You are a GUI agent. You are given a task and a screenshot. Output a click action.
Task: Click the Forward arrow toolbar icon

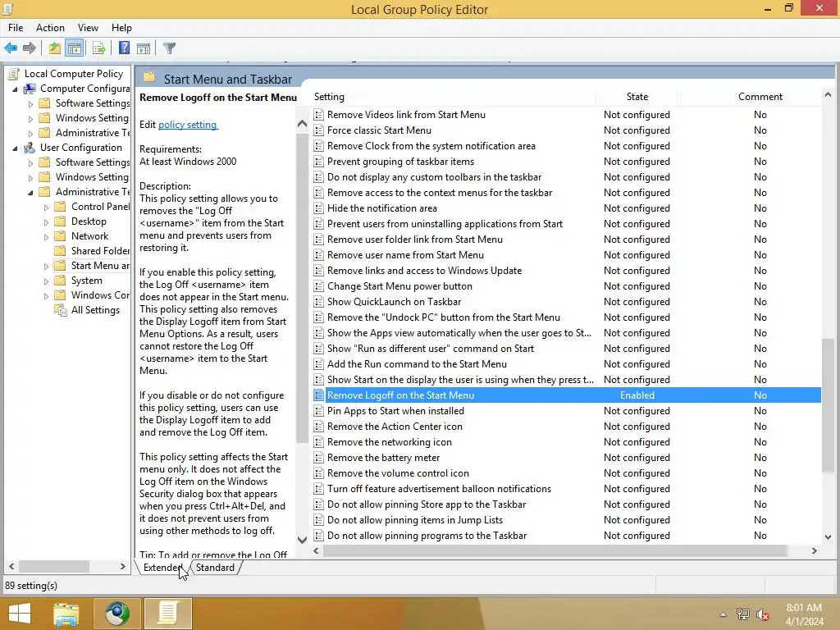(30, 48)
